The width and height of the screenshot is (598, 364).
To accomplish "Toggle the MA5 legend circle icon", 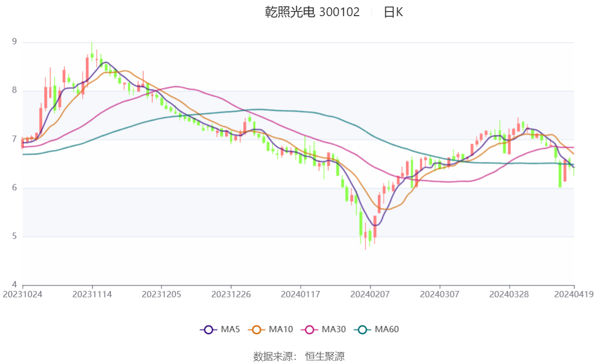I will tap(208, 330).
